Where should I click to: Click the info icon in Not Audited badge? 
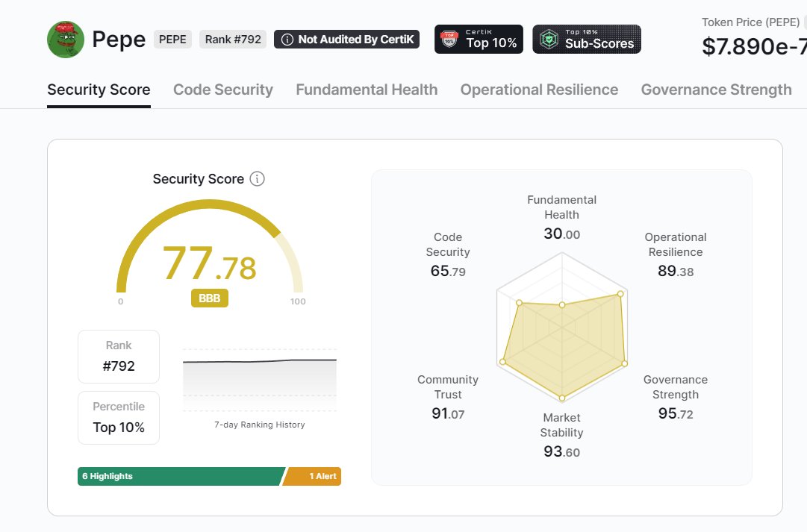coord(287,40)
